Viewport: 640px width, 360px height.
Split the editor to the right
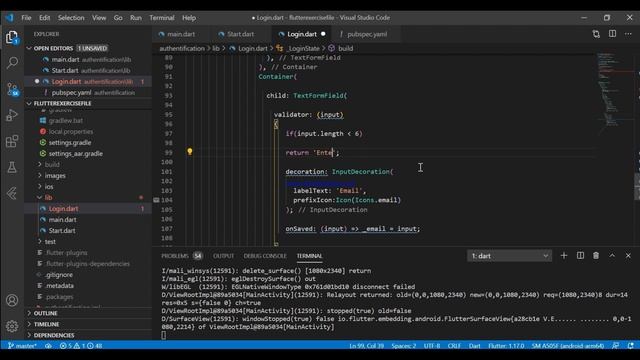pos(612,34)
